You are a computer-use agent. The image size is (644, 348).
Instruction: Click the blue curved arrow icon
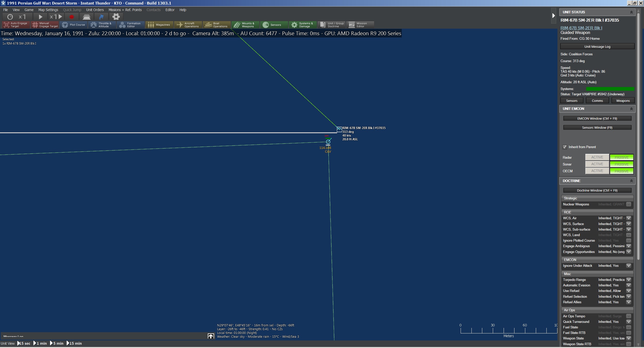pyautogui.click(x=101, y=17)
